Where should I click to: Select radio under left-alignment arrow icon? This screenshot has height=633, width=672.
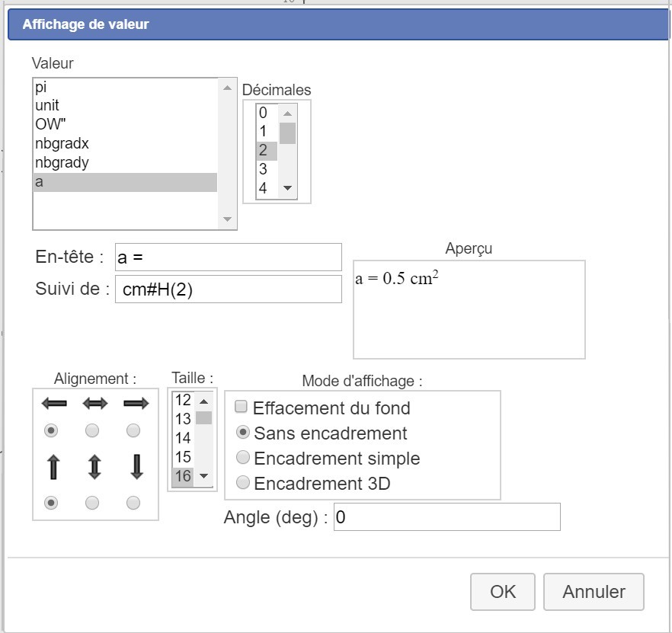pyautogui.click(x=51, y=431)
